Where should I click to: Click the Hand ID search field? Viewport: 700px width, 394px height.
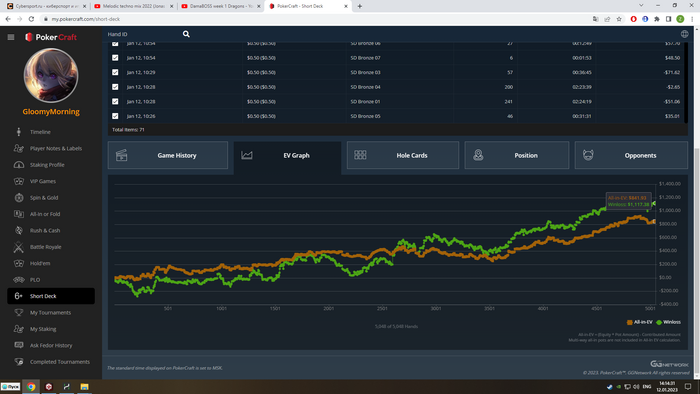(x=143, y=34)
